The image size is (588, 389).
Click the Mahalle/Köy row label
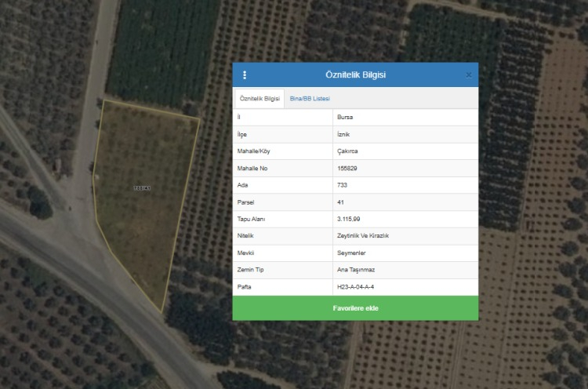[x=253, y=151]
